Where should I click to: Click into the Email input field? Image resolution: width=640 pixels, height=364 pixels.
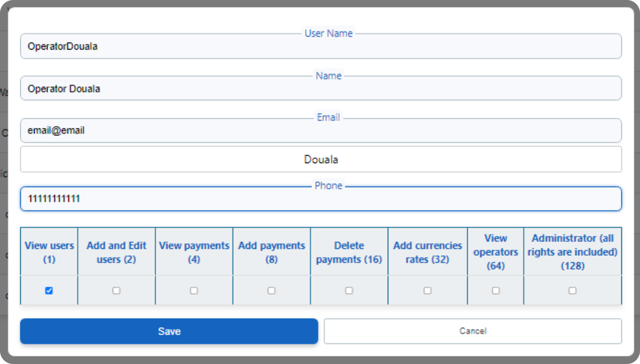pos(321,131)
